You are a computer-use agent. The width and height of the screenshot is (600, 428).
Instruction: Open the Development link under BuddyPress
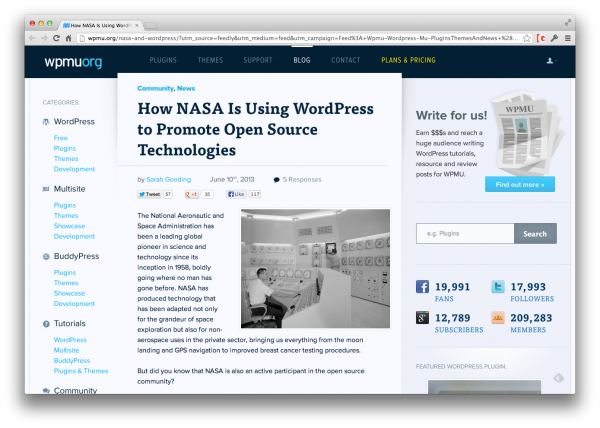point(74,304)
